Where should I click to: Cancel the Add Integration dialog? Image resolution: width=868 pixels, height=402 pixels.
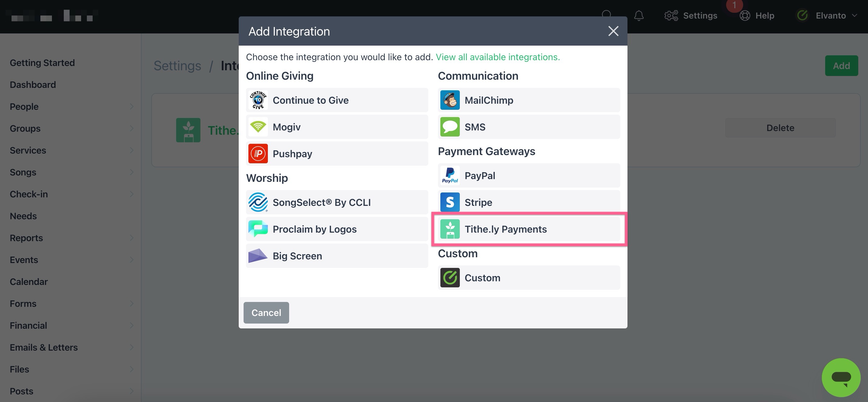tap(266, 313)
